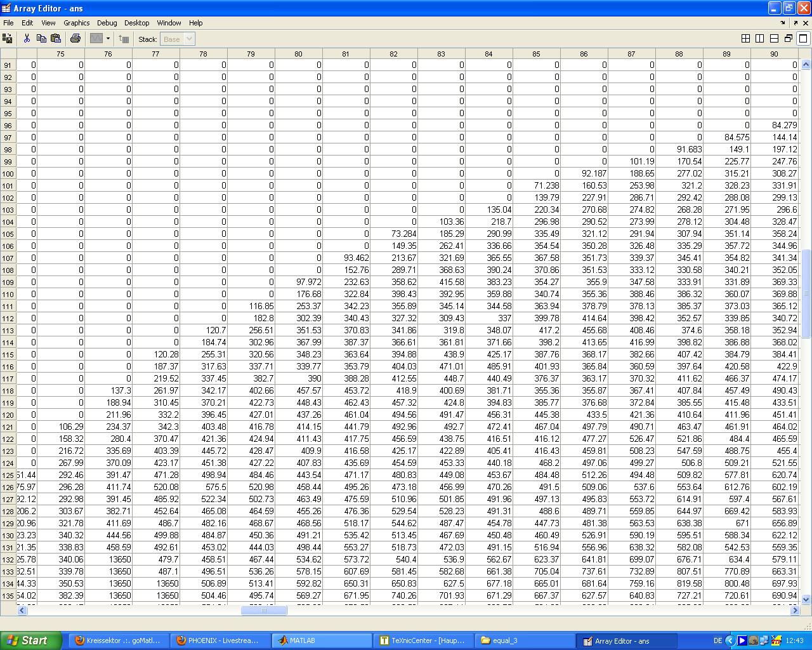Switch to MATLAB taskbar button
This screenshot has height=650, width=812.
tap(322, 640)
